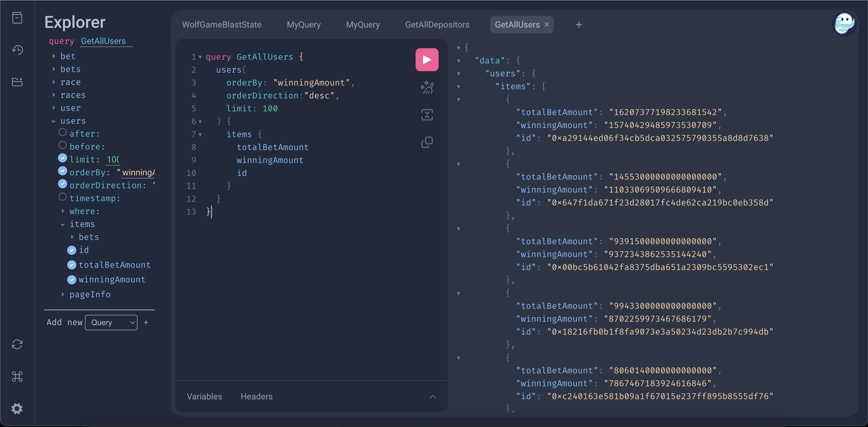Switch to the WolfGameBlastState tab
868x427 pixels.
pyautogui.click(x=222, y=25)
